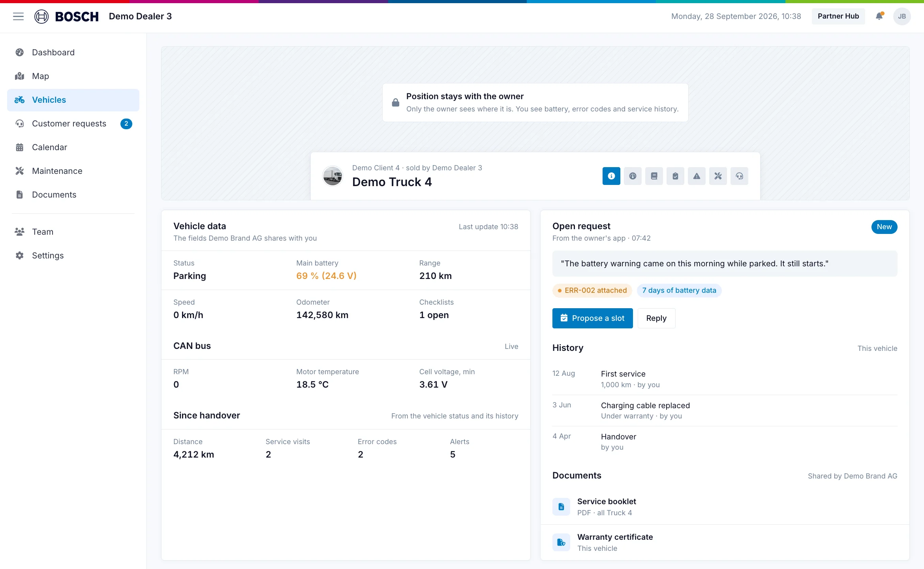The image size is (924, 569).
Task: Click the Cell voltage value 3.61 V
Action: coord(433,384)
